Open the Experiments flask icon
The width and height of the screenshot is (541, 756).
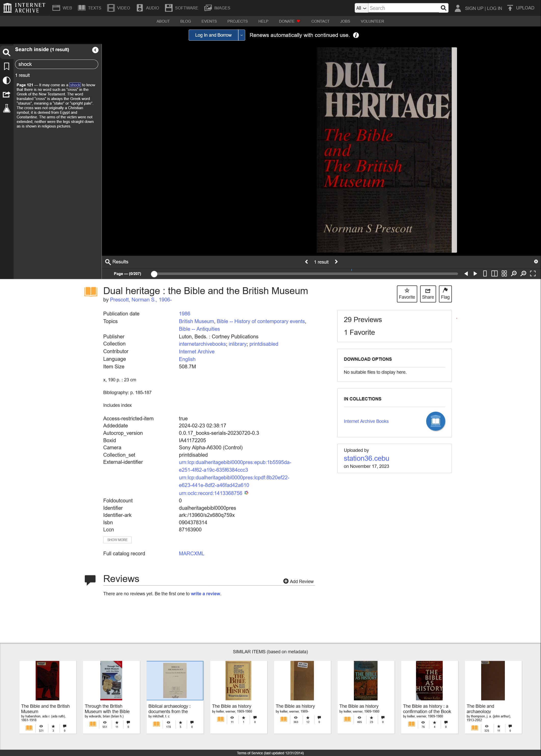pyautogui.click(x=6, y=108)
